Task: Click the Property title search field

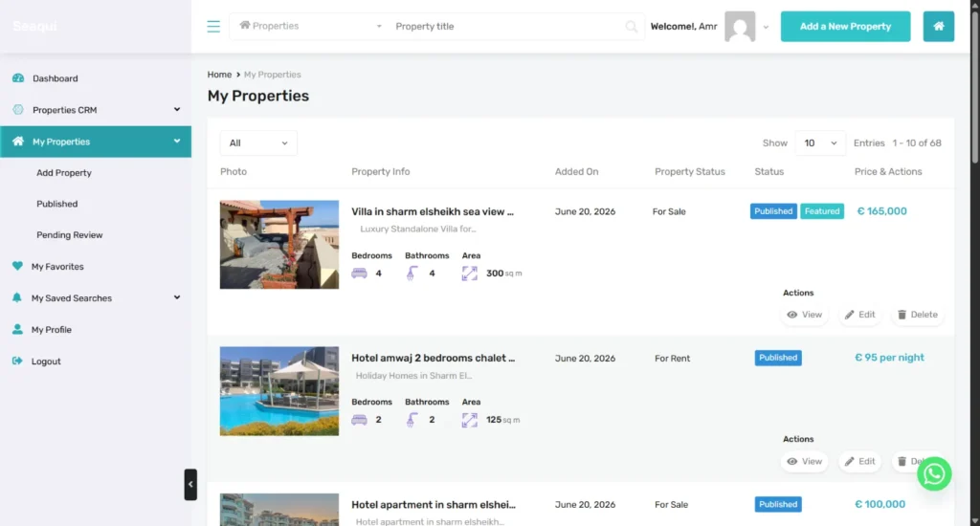Action: point(507,26)
